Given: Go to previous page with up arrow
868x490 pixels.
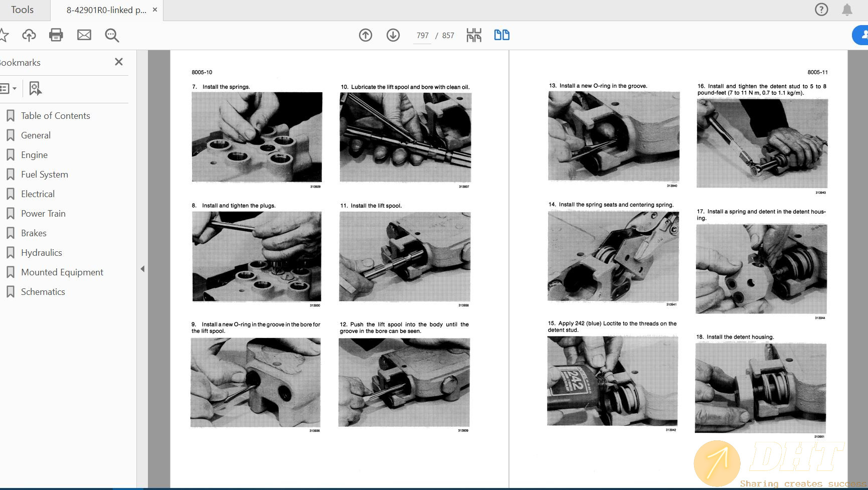Looking at the screenshot, I should [x=366, y=35].
